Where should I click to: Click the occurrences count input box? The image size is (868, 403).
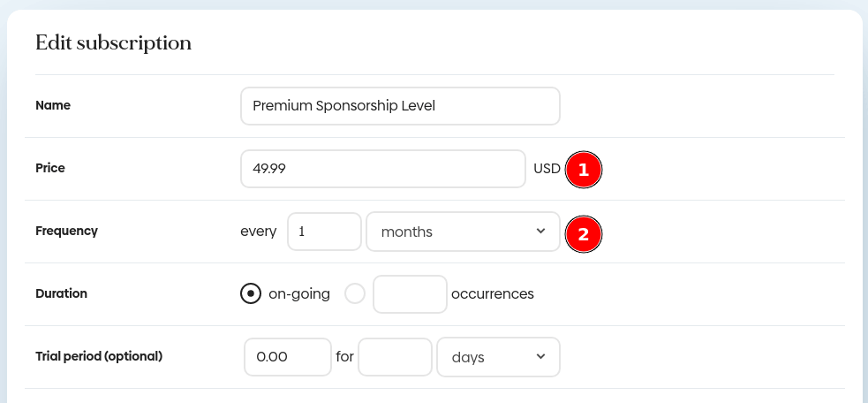click(x=410, y=294)
